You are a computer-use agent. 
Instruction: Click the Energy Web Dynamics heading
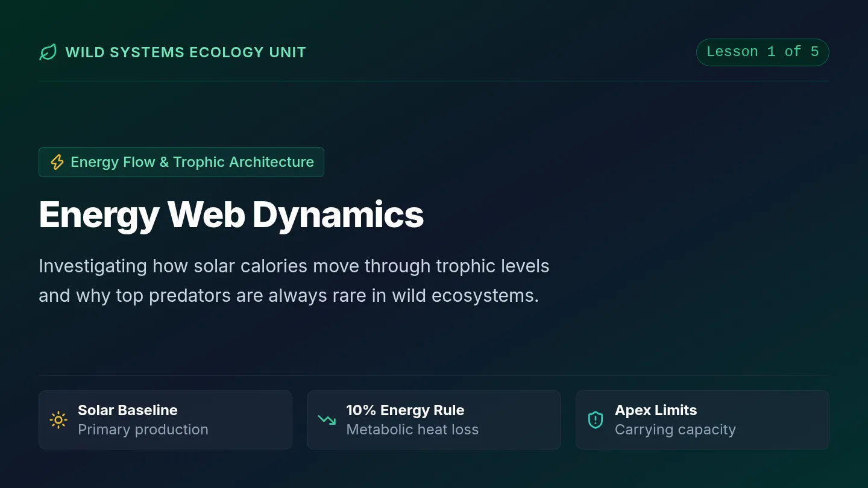point(231,214)
